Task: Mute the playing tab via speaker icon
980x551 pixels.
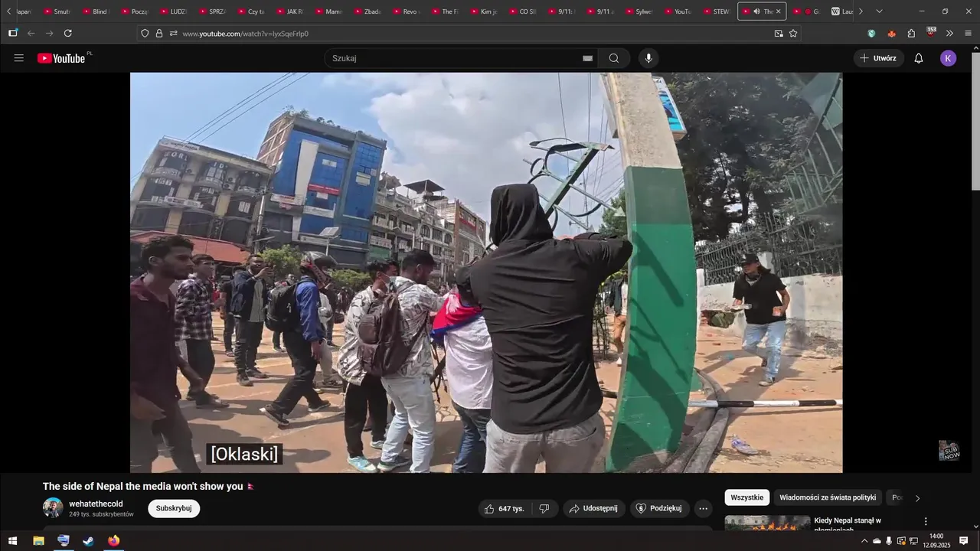Action: [x=756, y=11]
